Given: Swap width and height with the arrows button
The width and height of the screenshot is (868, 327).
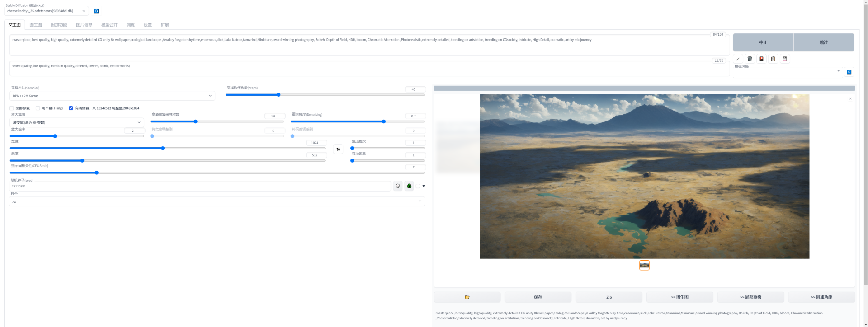Looking at the screenshot, I should tap(338, 149).
